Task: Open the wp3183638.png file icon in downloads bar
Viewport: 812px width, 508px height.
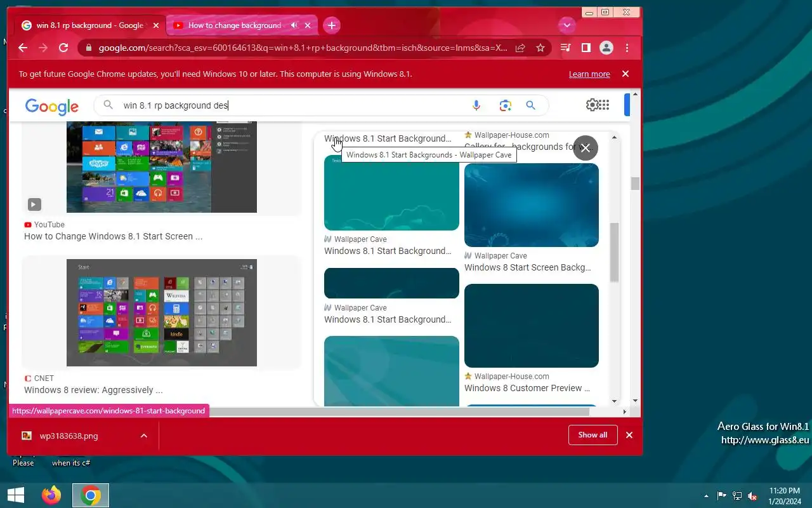Action: [27, 436]
